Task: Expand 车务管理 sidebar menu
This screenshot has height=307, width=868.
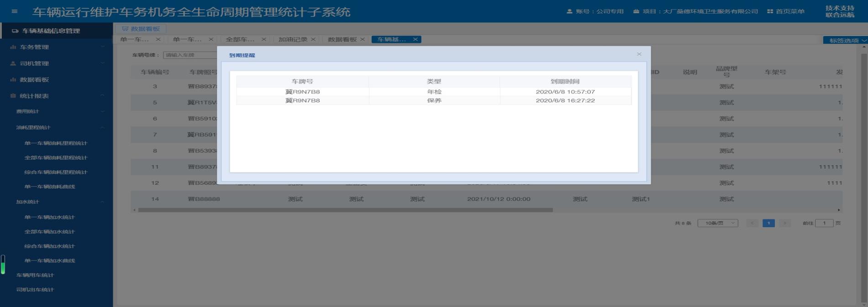Action: click(57, 47)
